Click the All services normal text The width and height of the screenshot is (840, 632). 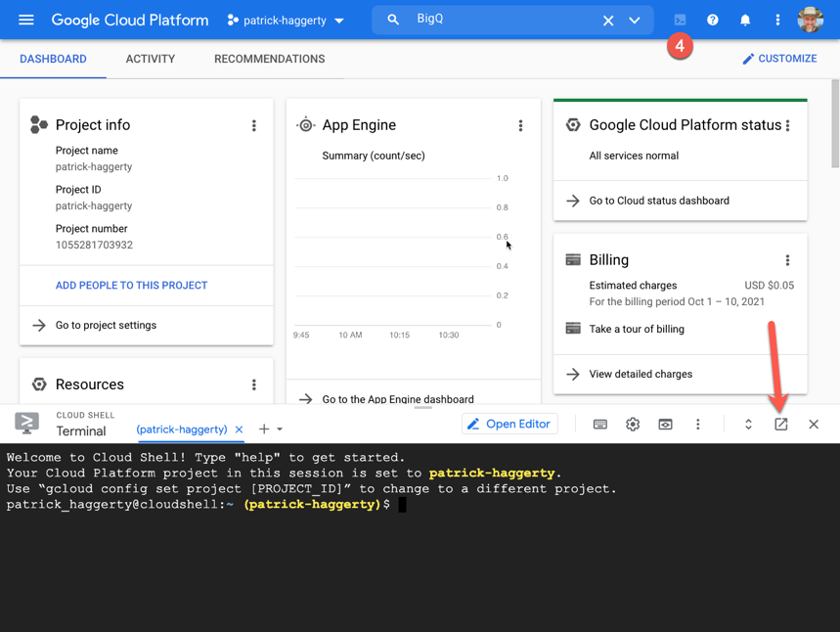click(634, 156)
